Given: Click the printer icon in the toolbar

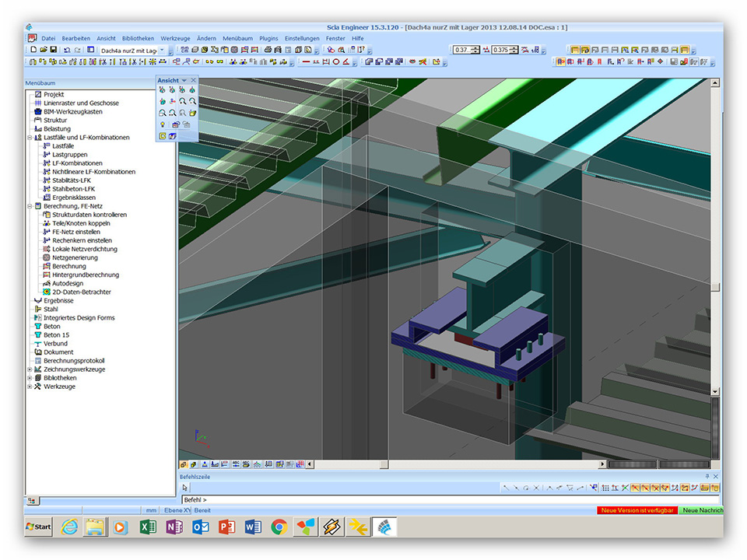Looking at the screenshot, I should click(x=267, y=50).
